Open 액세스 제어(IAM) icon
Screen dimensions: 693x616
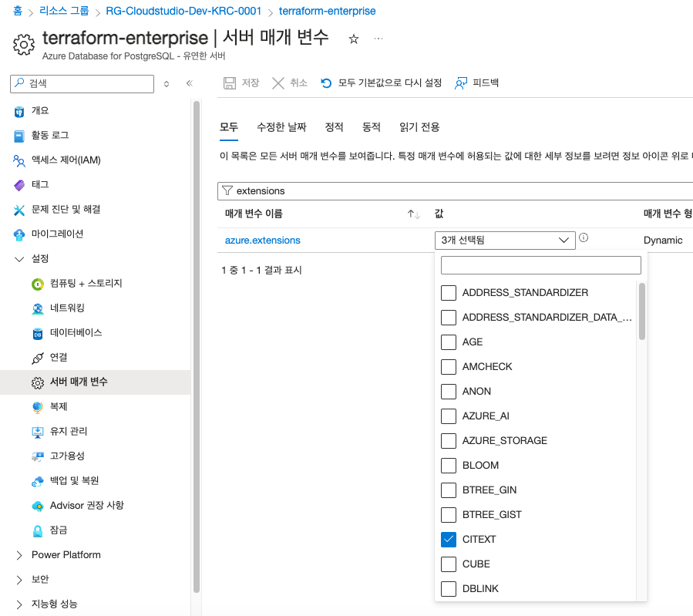click(x=19, y=161)
